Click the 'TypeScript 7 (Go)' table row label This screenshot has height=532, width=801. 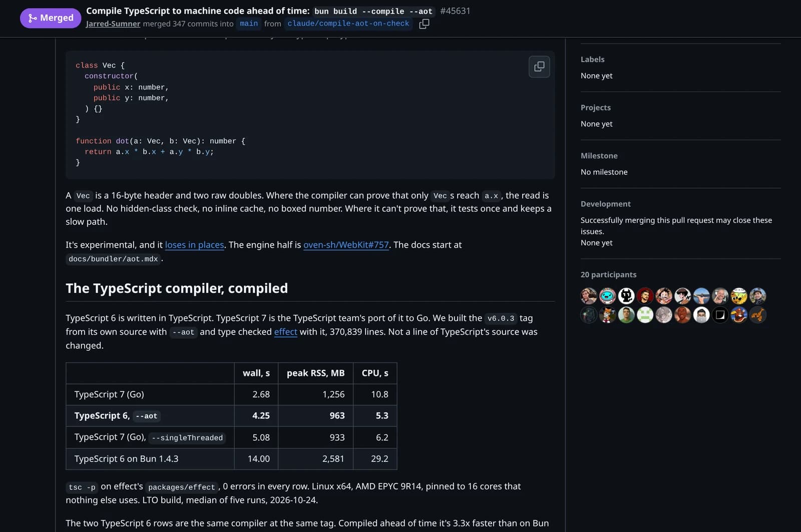pos(109,394)
